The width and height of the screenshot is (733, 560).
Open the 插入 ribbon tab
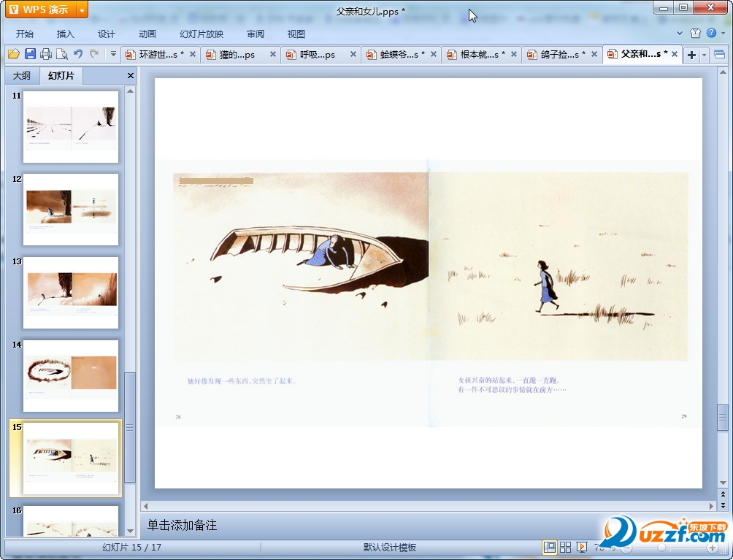(65, 34)
